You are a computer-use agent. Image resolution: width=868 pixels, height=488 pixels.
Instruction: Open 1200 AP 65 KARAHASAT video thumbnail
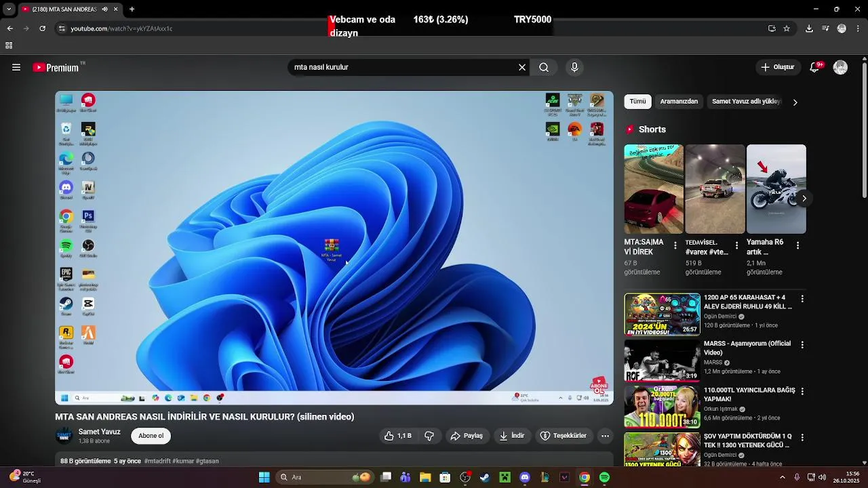tap(662, 314)
